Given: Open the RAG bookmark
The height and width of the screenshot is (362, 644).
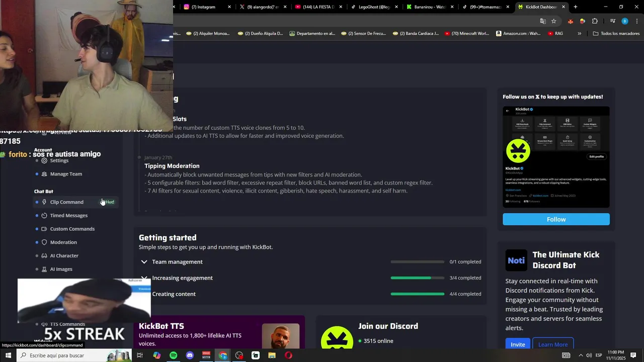Looking at the screenshot, I should pyautogui.click(x=555, y=34).
